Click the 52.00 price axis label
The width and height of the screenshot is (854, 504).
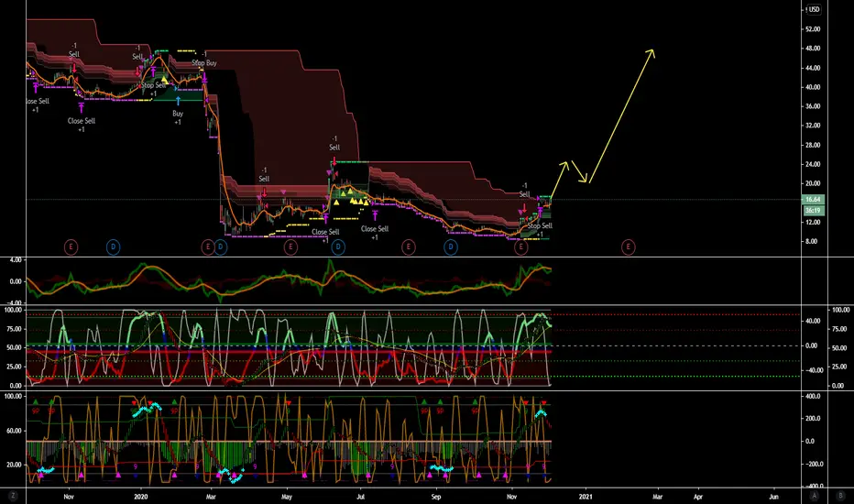[x=813, y=29]
